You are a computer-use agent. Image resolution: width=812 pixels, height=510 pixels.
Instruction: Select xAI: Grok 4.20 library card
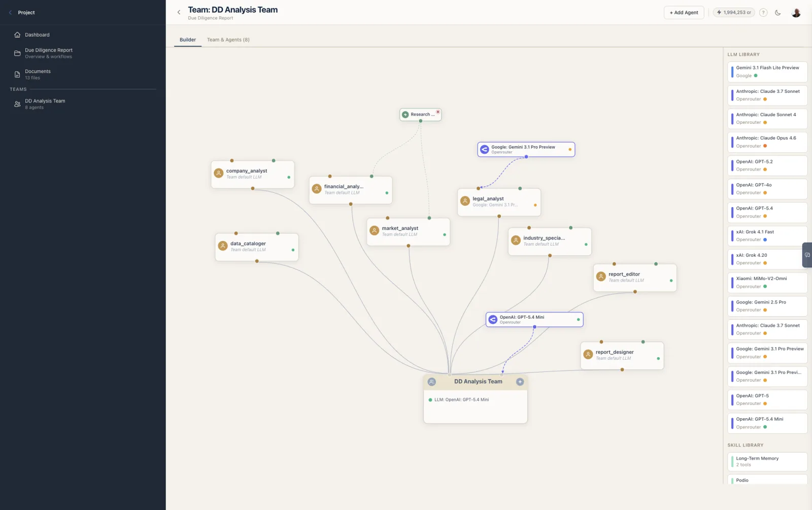point(767,259)
